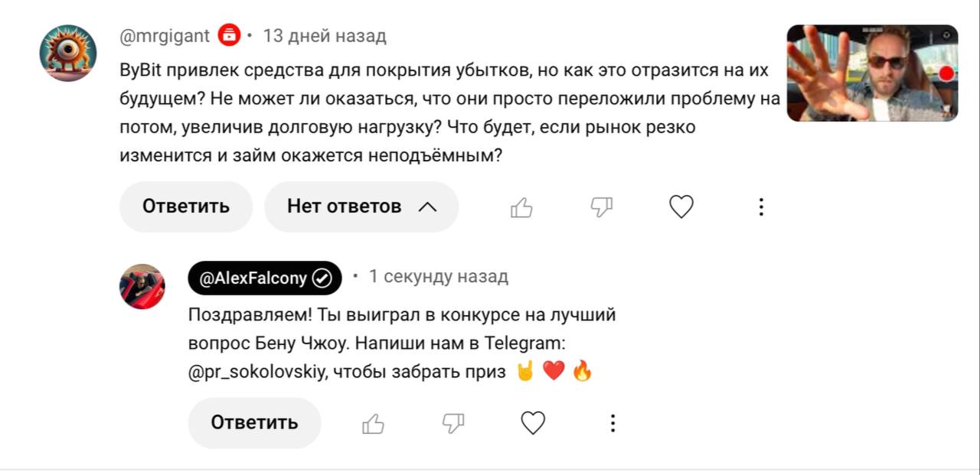The height and width of the screenshot is (475, 980).
Task: Open @mrgigant's profile avatar
Action: pyautogui.click(x=68, y=53)
